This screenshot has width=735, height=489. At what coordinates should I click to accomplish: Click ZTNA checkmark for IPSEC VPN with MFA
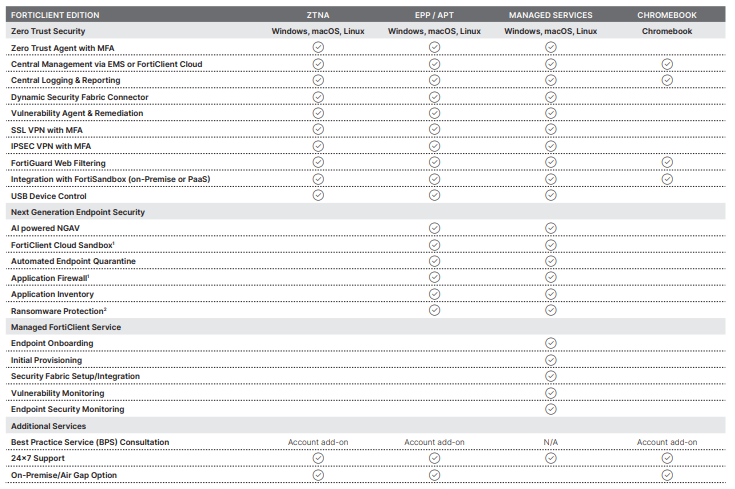click(x=318, y=146)
